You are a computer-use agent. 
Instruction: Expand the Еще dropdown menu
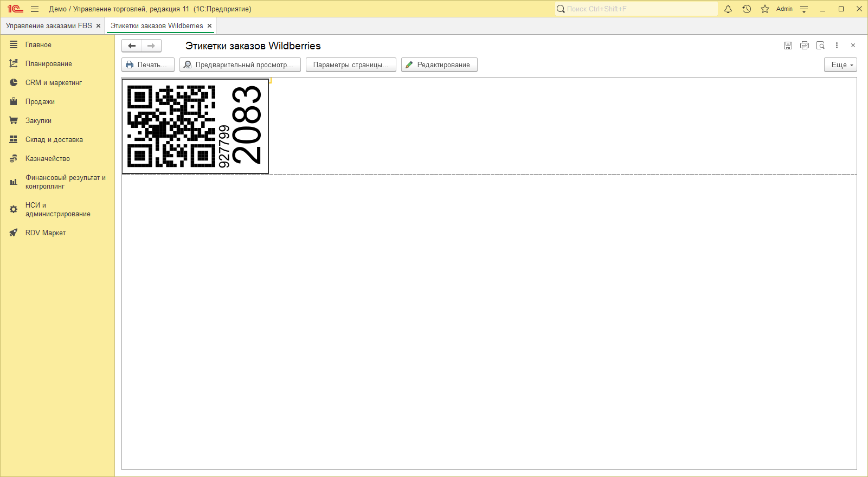click(841, 65)
